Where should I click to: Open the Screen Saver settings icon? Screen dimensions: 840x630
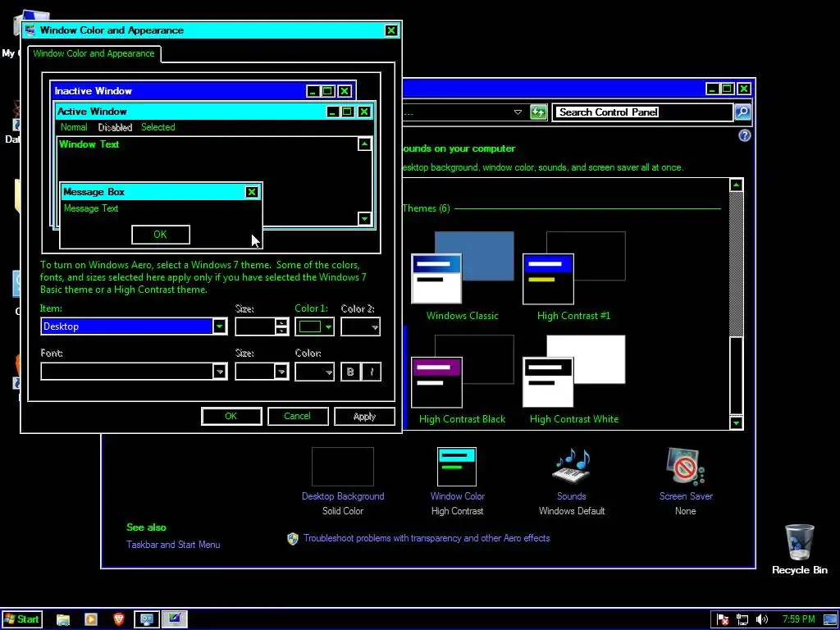[686, 467]
